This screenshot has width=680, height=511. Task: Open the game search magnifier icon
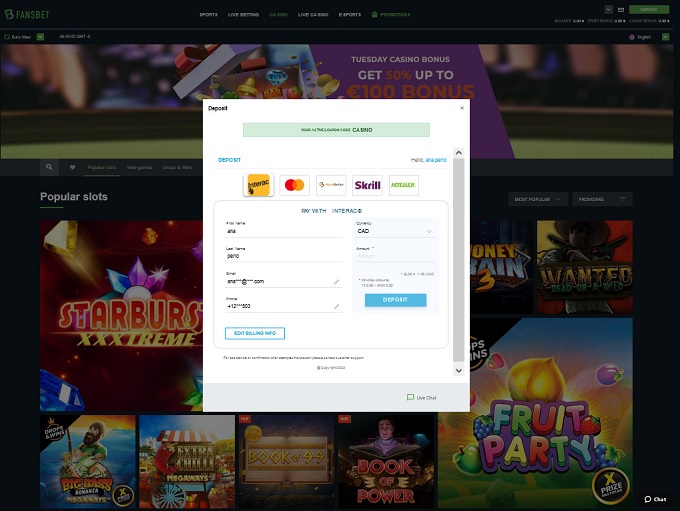pyautogui.click(x=49, y=167)
